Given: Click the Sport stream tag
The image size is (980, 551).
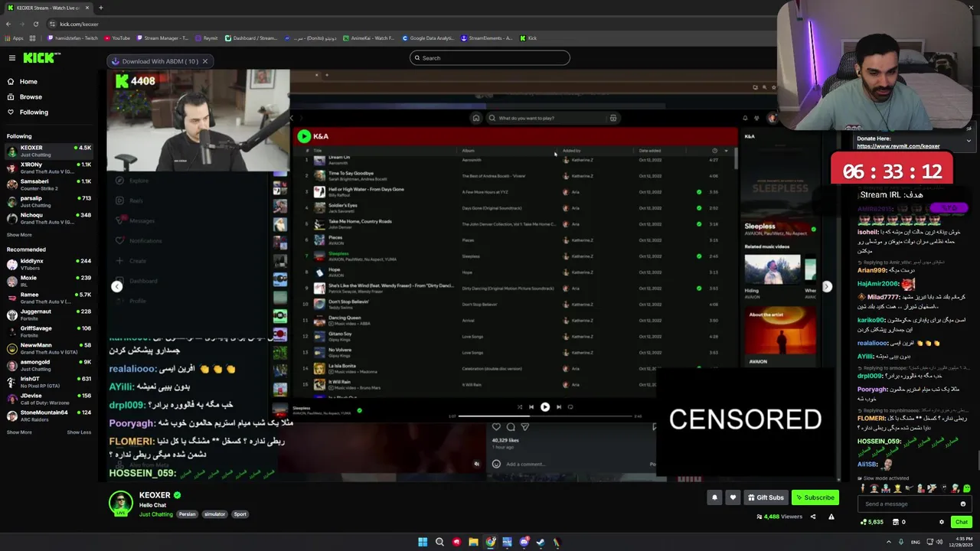Looking at the screenshot, I should 240,514.
